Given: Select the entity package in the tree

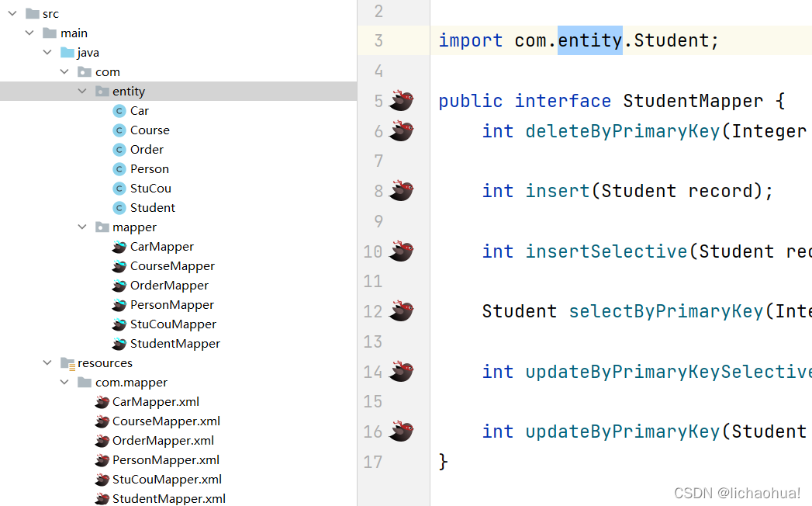Looking at the screenshot, I should click(x=178, y=92).
